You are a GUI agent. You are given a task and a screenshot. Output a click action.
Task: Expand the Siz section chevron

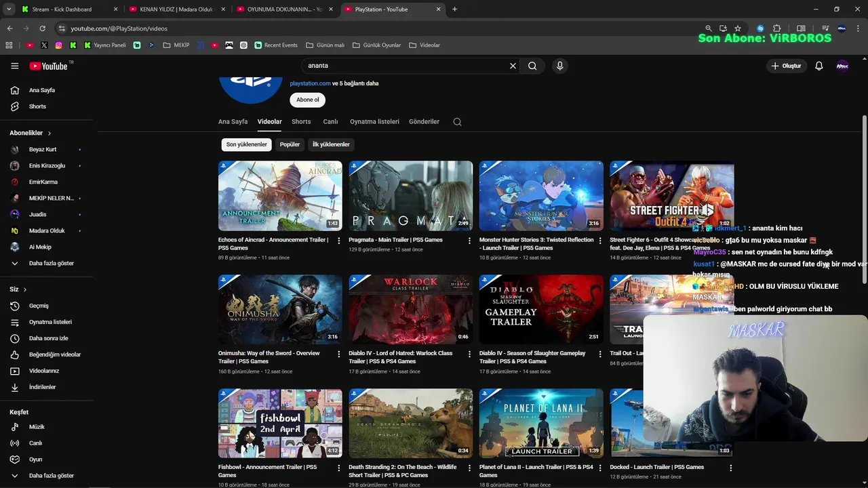click(25, 289)
